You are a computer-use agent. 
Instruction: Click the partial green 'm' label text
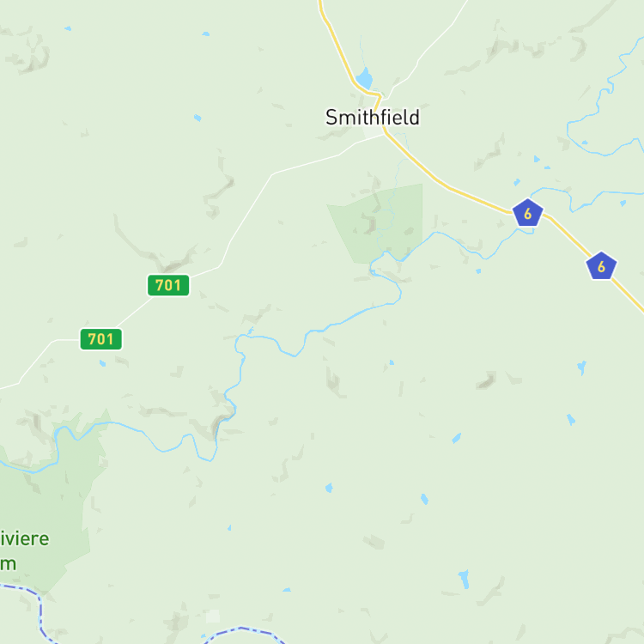click(x=8, y=564)
